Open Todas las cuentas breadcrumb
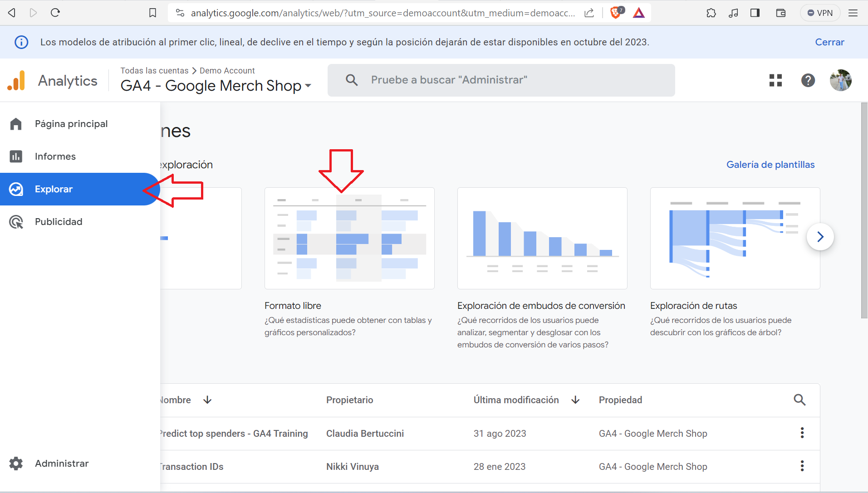 pos(154,71)
